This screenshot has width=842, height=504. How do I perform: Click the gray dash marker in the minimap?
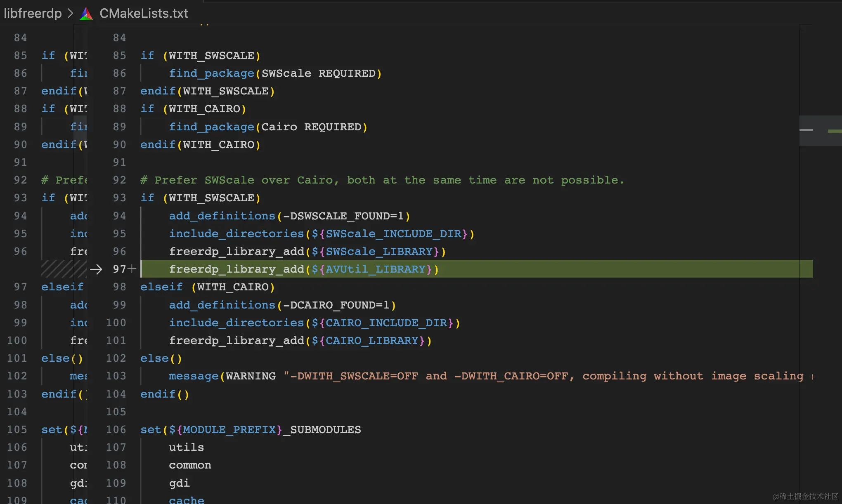(806, 130)
